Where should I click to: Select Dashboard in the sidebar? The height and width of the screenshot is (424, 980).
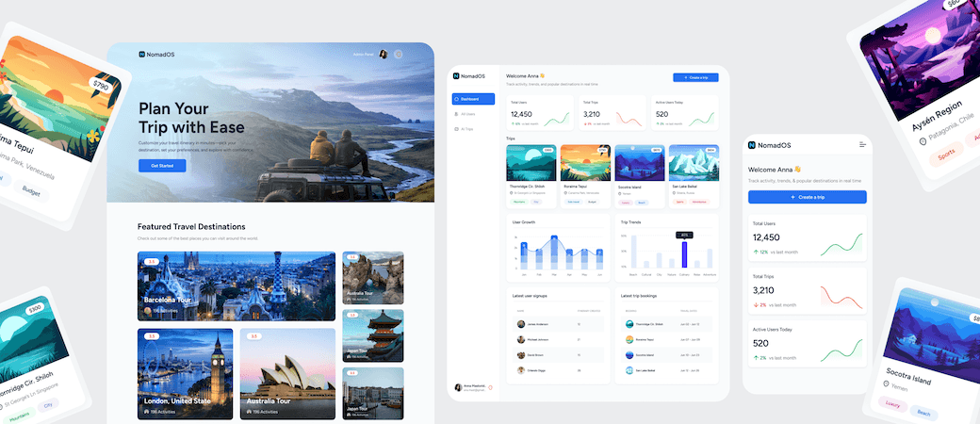473,99
